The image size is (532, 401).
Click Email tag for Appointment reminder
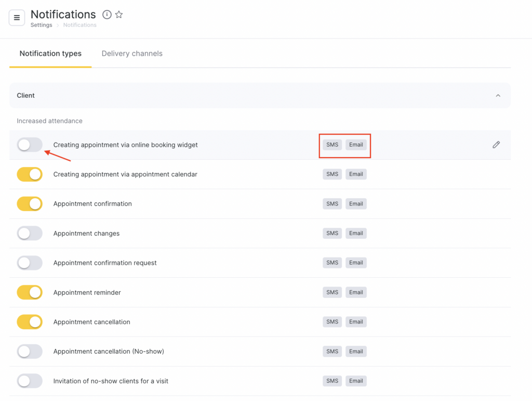(x=356, y=292)
